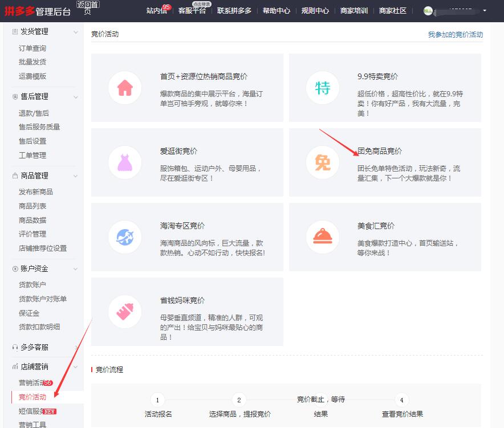The width and height of the screenshot is (504, 428).
Task: Click the globe airplane icon for 海淘专区竞价
Action: 125,237
